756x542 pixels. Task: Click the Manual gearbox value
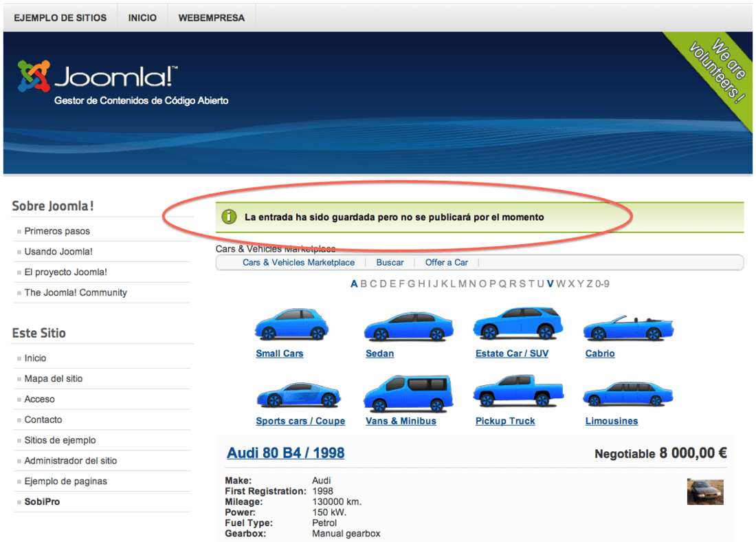(x=346, y=533)
